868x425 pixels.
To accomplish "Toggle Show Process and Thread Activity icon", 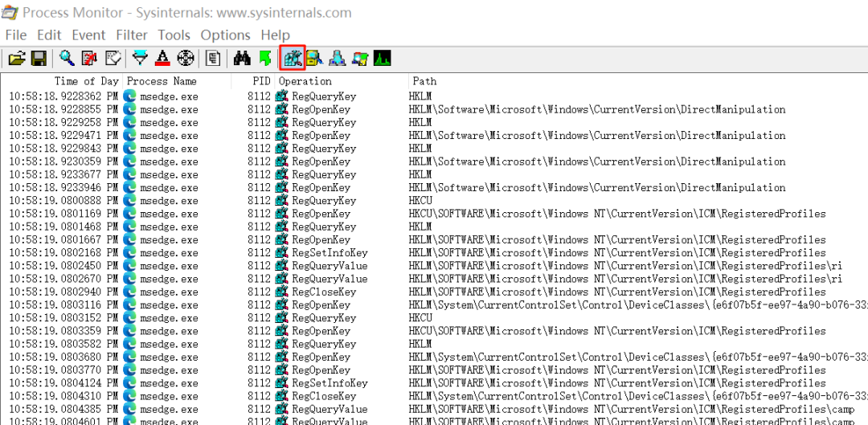I will pyautogui.click(x=360, y=58).
